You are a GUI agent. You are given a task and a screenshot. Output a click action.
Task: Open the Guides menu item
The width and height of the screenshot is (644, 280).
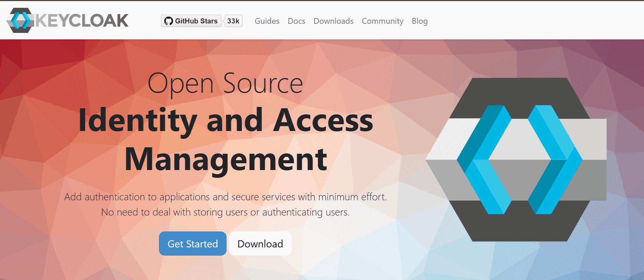click(267, 21)
